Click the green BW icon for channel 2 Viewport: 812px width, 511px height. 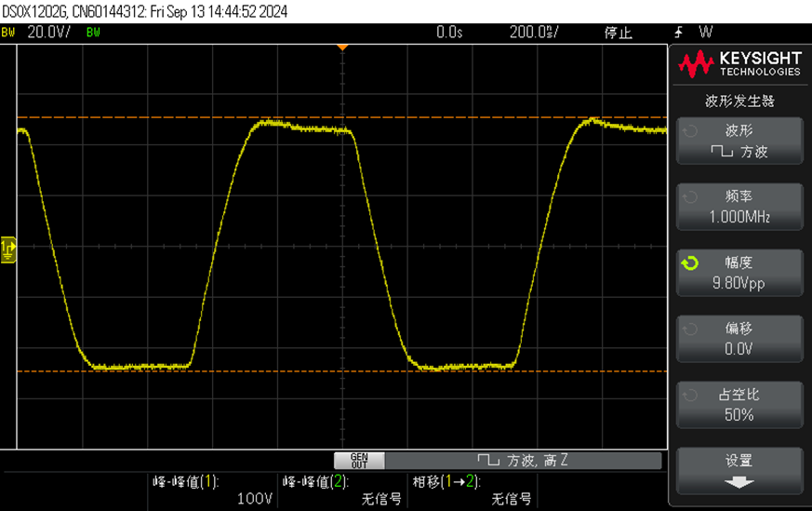coord(93,33)
